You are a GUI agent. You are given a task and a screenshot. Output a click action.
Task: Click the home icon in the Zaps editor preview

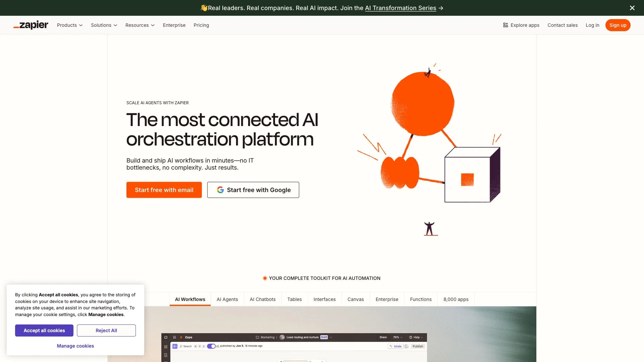pyautogui.click(x=166, y=337)
